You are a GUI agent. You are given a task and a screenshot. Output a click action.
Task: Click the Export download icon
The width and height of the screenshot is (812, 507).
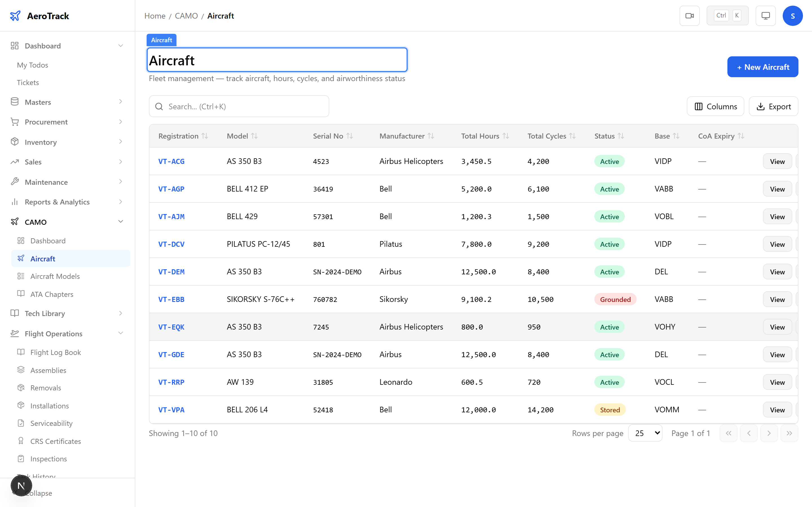coord(760,106)
